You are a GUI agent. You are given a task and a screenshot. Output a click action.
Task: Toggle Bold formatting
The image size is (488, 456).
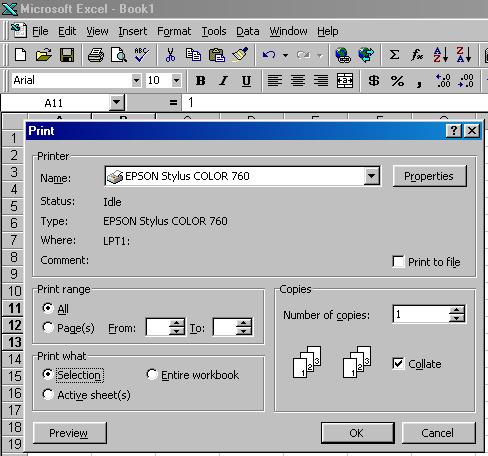tap(200, 81)
